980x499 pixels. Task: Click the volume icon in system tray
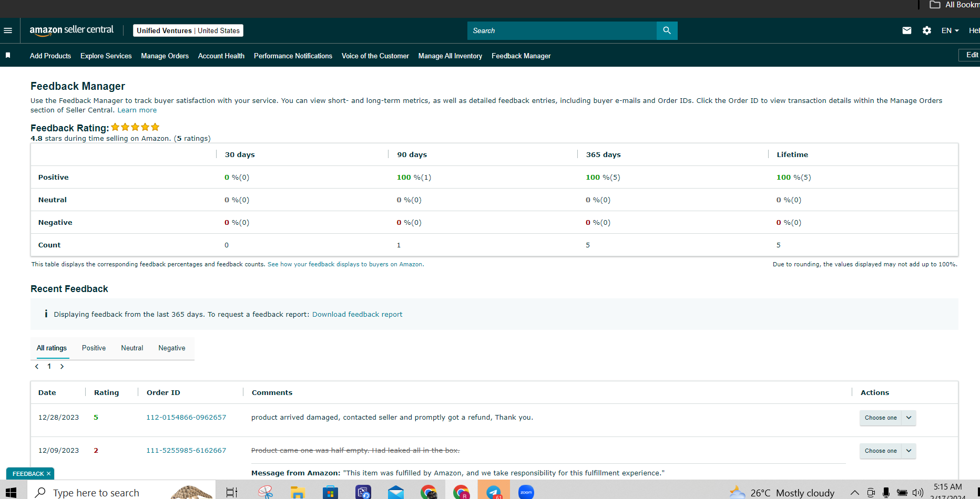click(x=918, y=493)
